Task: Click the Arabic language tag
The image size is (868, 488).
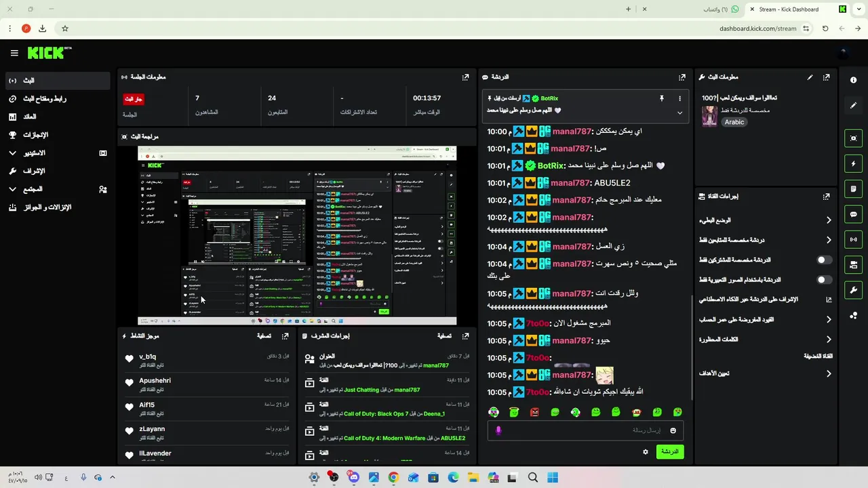Action: [734, 122]
